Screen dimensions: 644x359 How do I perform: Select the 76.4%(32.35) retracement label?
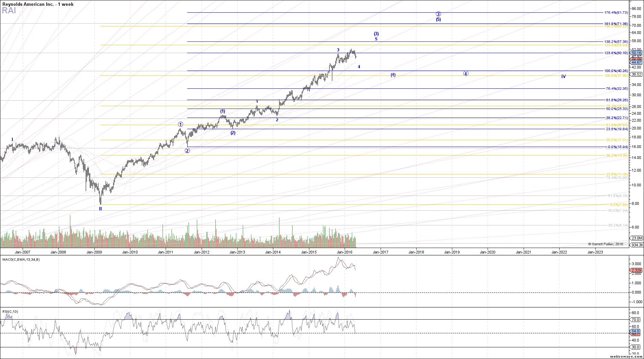(617, 88)
